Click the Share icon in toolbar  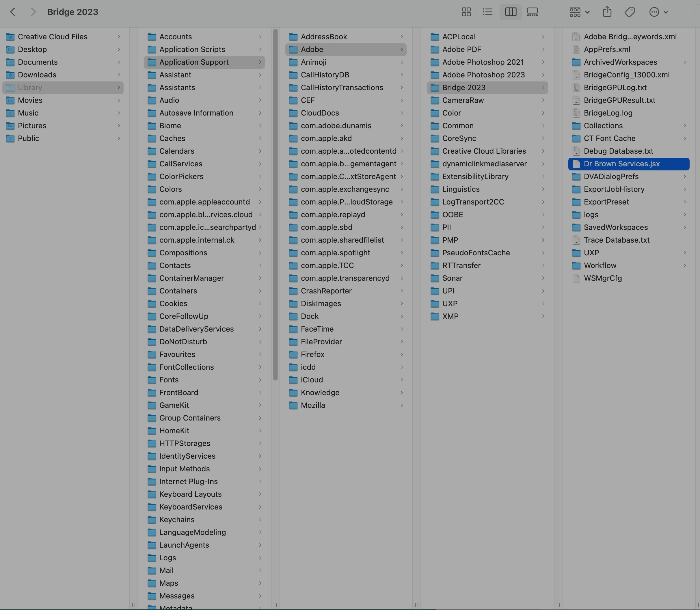607,12
